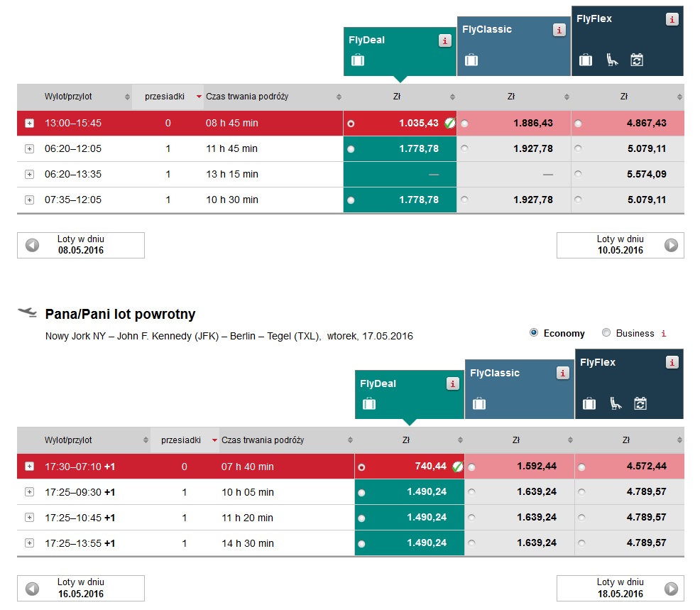Select FlyClassic fare 1.886,43 for 13:00 flight
Screen dimensions: 700x610
coord(465,124)
